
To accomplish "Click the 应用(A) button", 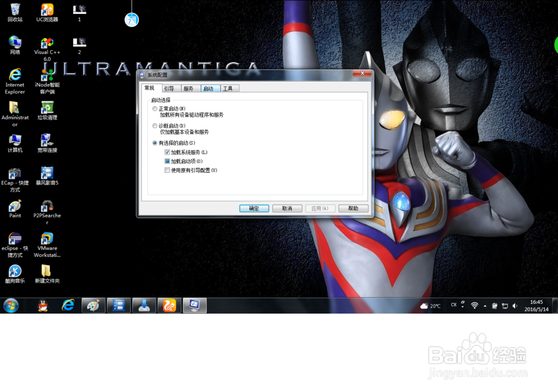I will pyautogui.click(x=320, y=209).
